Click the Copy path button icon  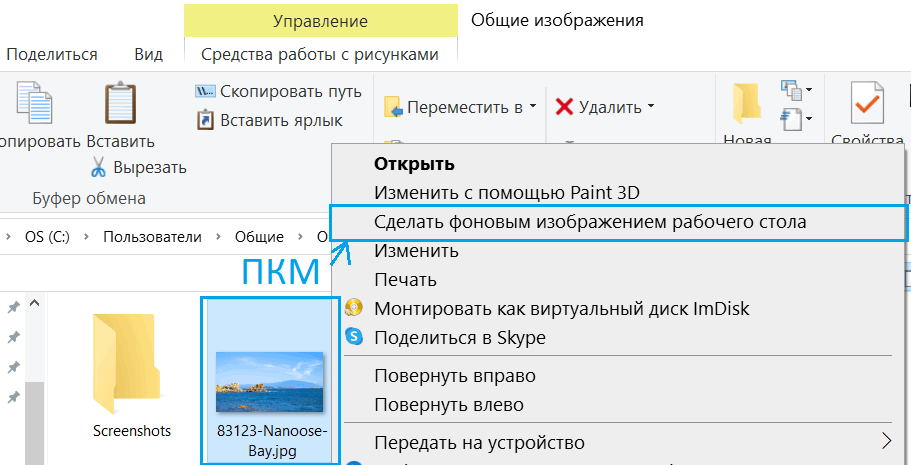tap(205, 92)
